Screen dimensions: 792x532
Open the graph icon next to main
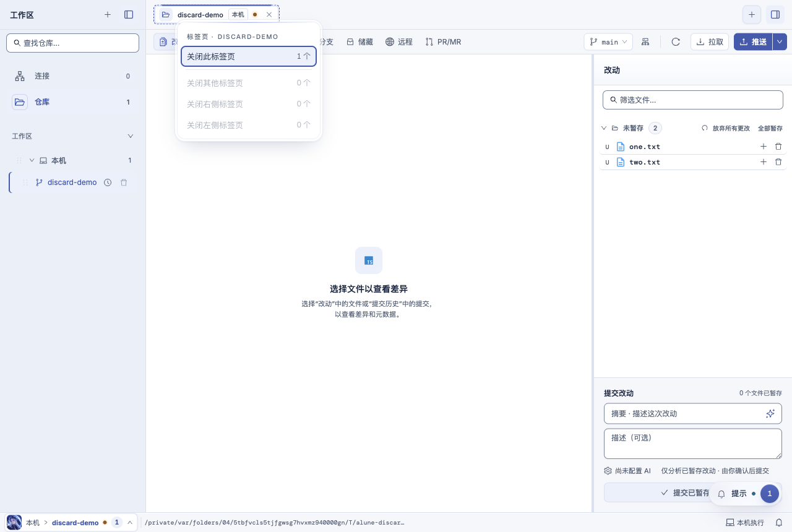coord(645,42)
